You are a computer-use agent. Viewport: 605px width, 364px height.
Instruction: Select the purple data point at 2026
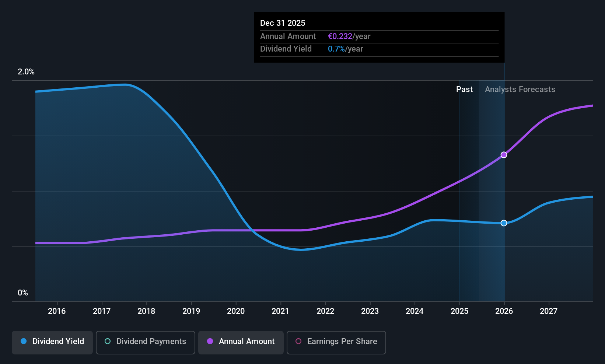pos(504,155)
